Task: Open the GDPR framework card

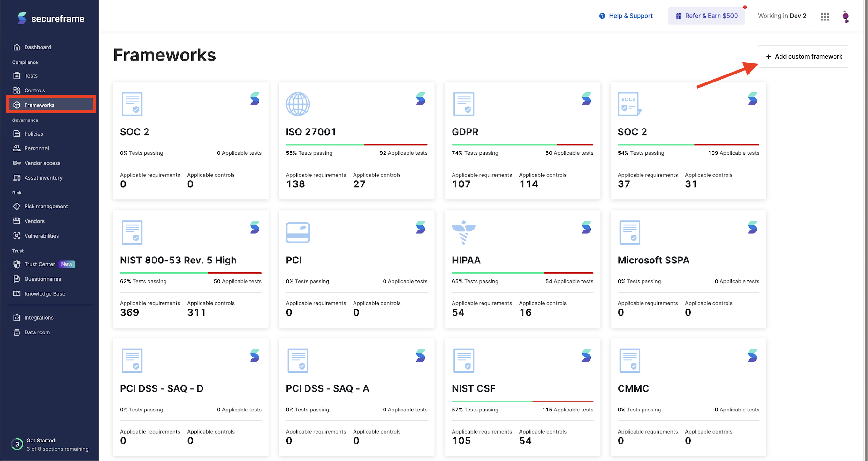Action: pos(522,141)
